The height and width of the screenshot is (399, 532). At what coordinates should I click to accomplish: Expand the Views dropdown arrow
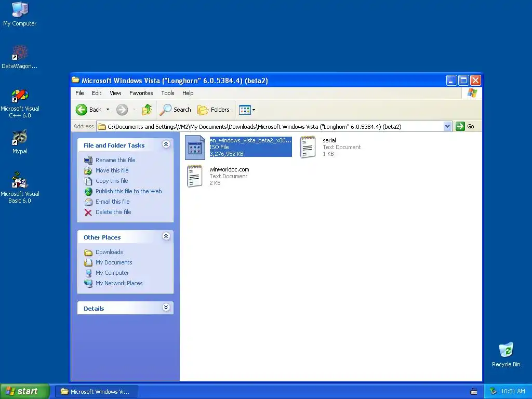tap(254, 110)
